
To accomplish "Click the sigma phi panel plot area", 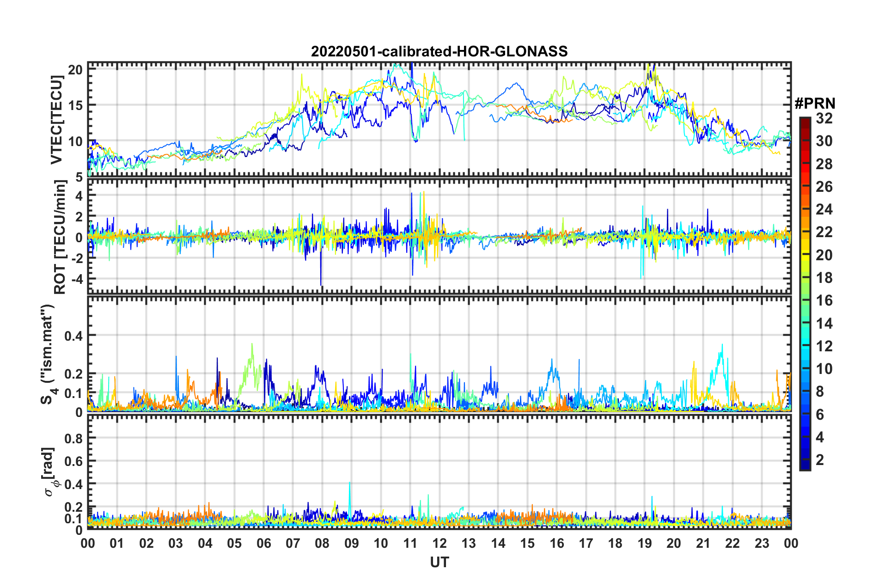I will [x=439, y=472].
